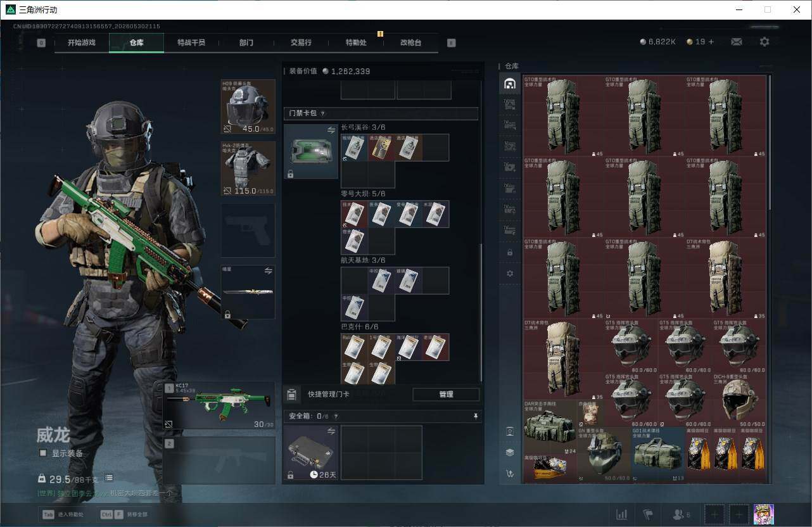The height and width of the screenshot is (527, 812).
Task: Open the 交易行 tab
Action: click(301, 42)
